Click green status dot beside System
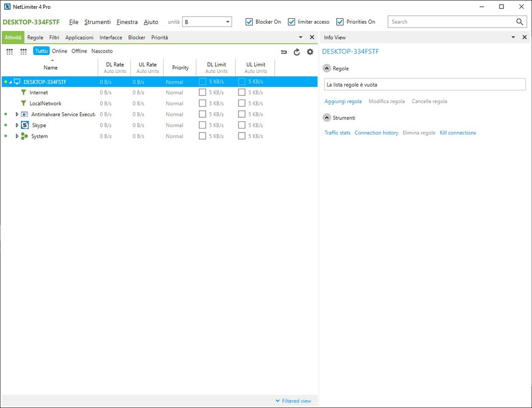 6,136
